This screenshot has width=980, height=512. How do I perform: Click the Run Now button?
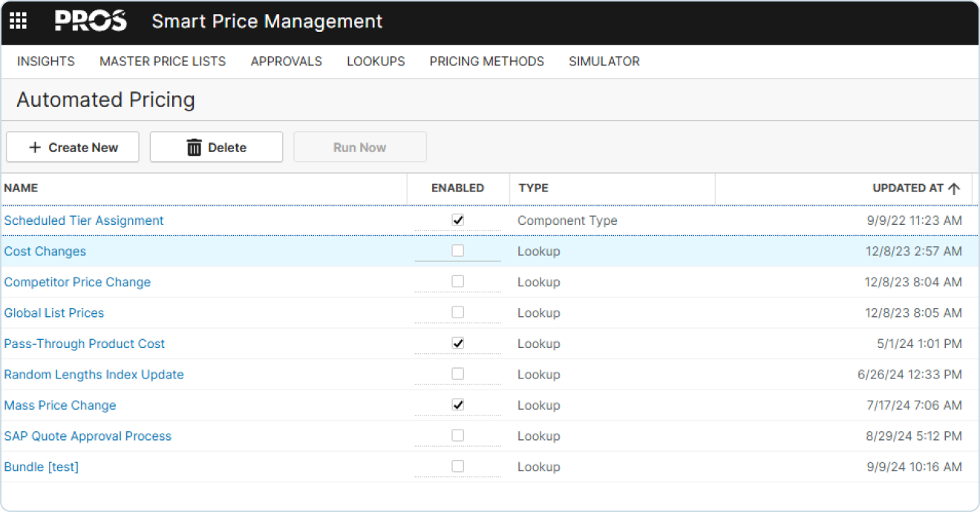[359, 148]
